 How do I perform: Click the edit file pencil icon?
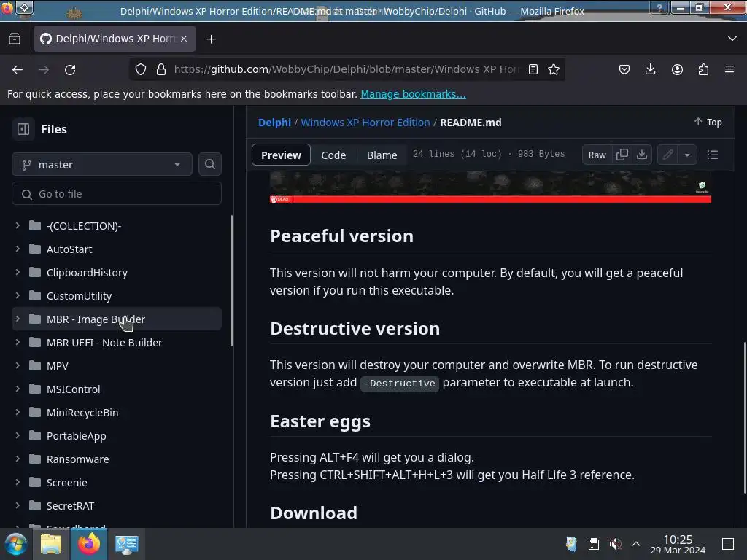667,155
